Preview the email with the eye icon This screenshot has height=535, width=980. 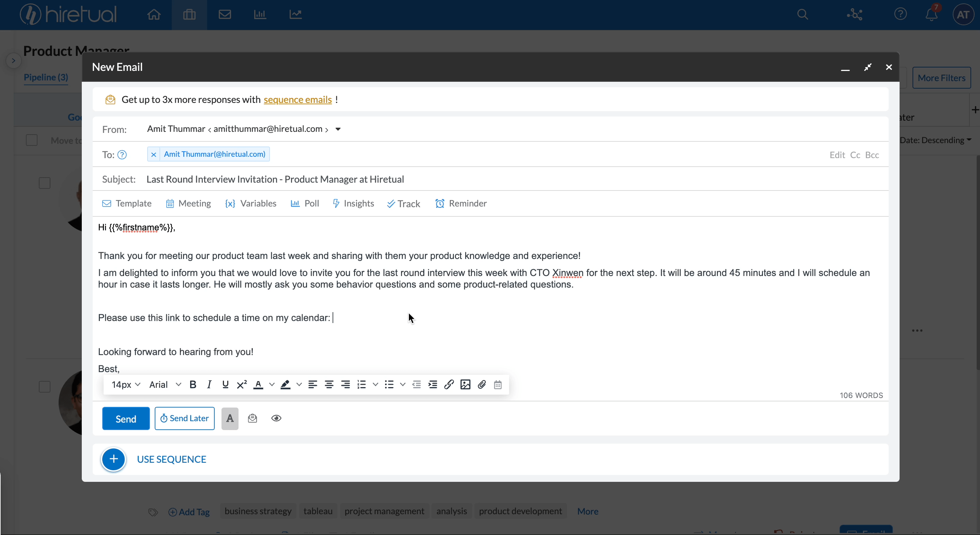tap(276, 418)
